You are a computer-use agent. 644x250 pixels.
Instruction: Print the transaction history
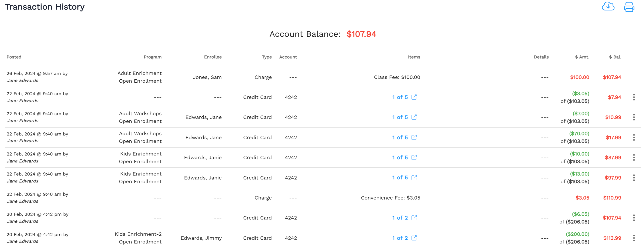pos(629,7)
